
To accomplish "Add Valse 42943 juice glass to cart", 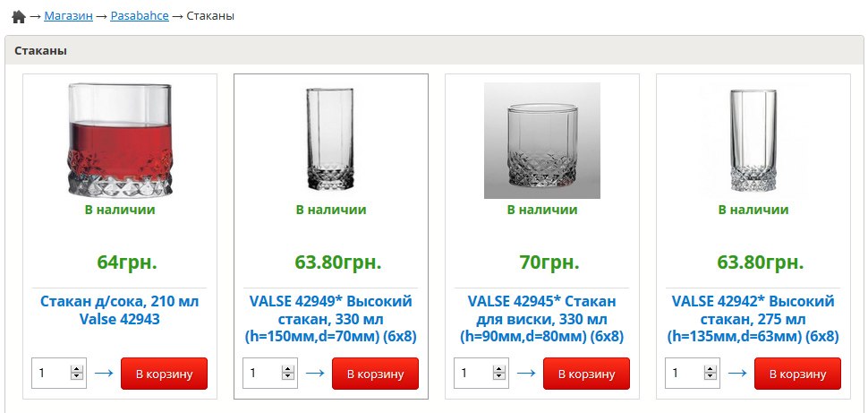I will 164,374.
